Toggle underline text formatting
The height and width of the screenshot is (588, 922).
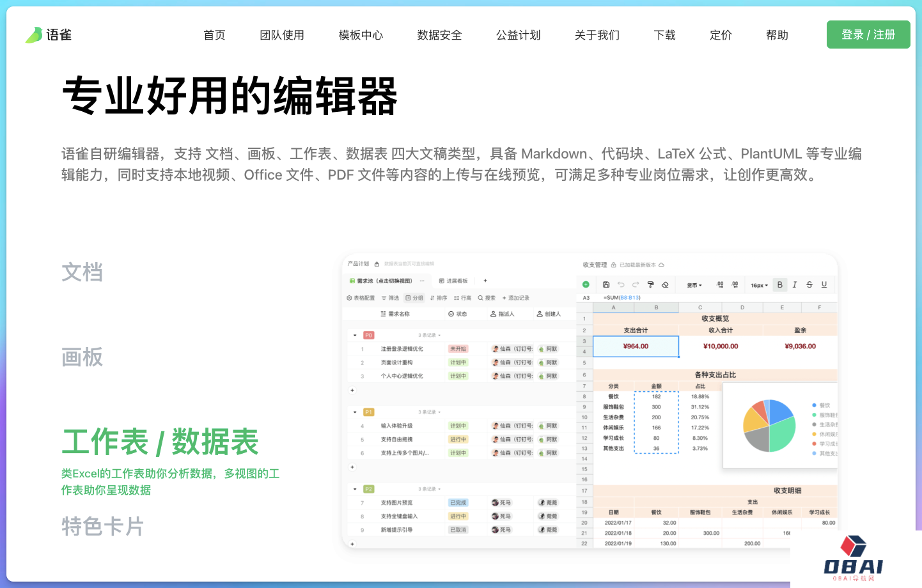pyautogui.click(x=824, y=285)
